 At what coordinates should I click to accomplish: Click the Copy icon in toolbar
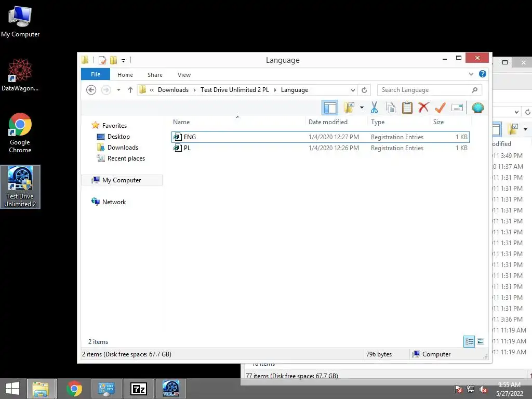click(391, 108)
